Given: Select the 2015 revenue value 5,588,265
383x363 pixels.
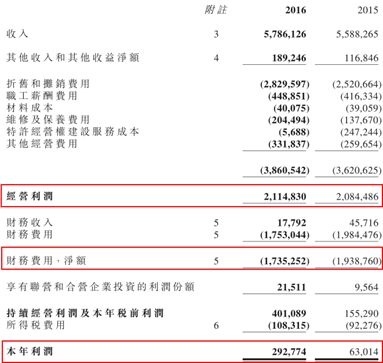Looking at the screenshot, I should (x=357, y=34).
